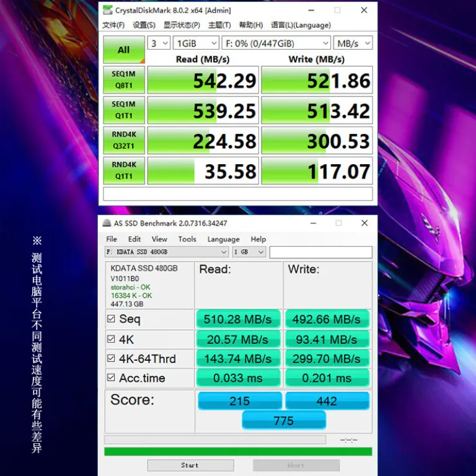Click the read access time 0.033 ms
This screenshot has height=476, width=476.
pyautogui.click(x=238, y=378)
